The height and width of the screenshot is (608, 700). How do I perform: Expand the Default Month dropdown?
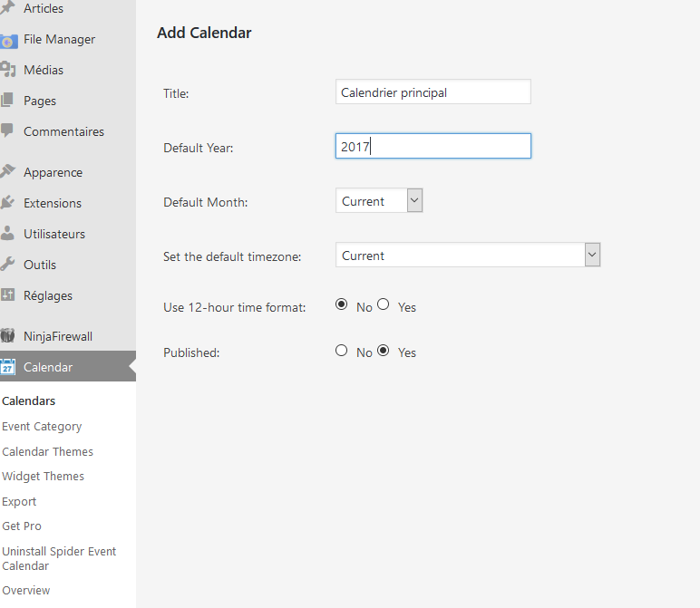[x=379, y=200]
